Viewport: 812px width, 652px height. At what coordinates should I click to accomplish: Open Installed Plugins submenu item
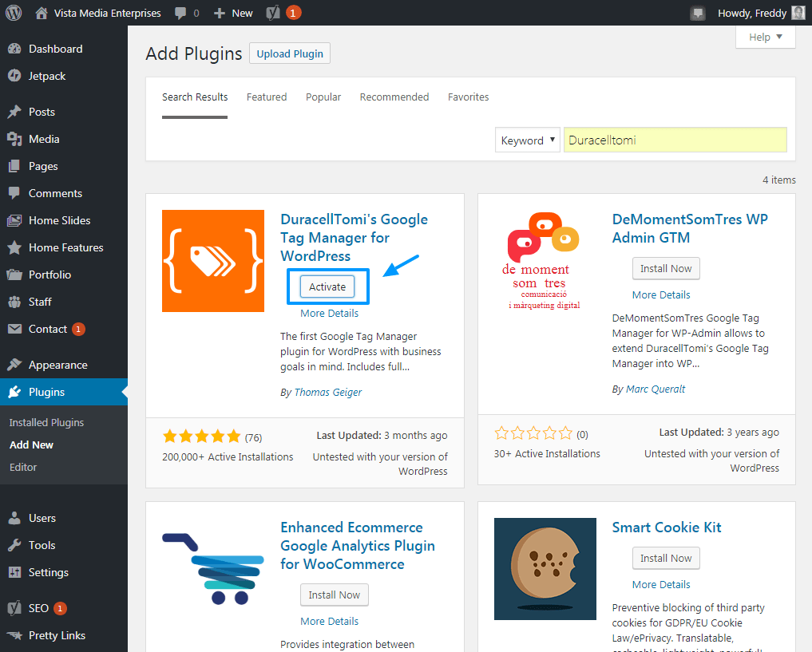(x=46, y=422)
